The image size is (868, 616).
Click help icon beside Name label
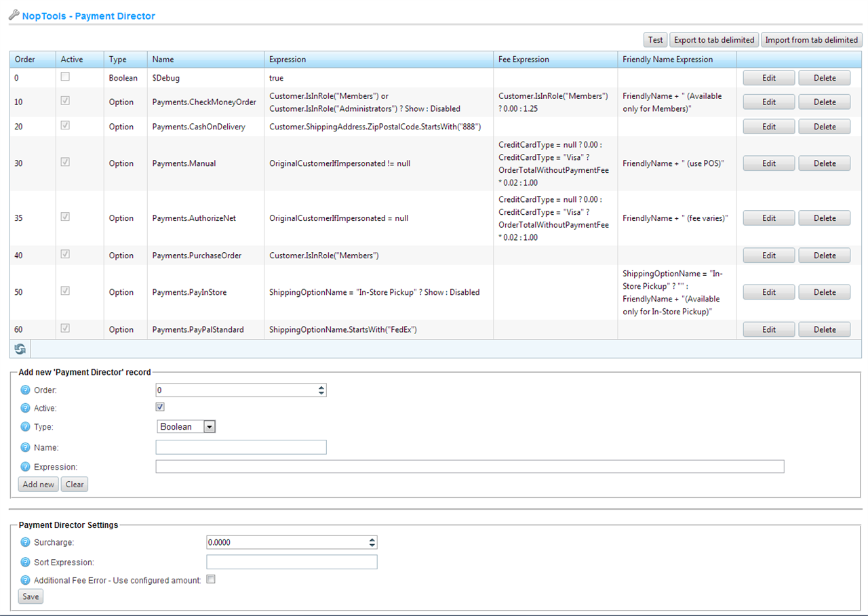26,448
